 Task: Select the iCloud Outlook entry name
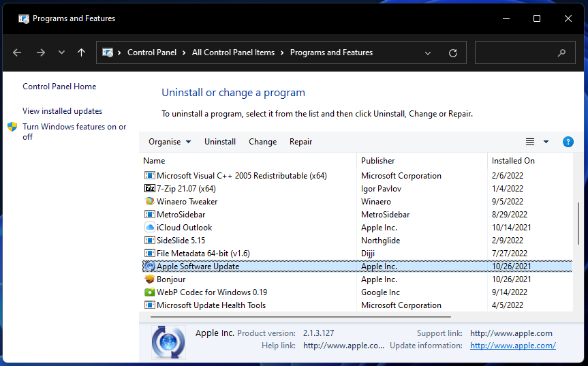pos(185,228)
